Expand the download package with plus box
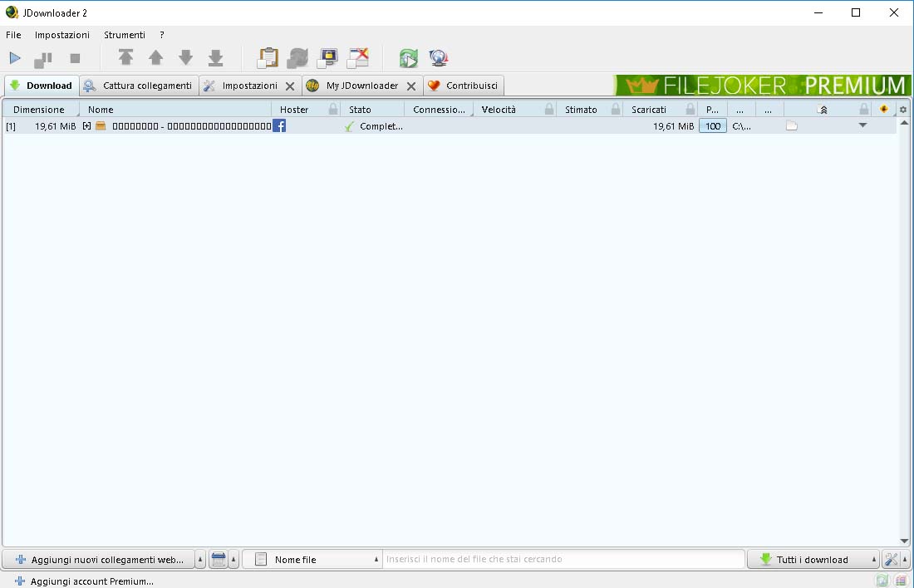Image resolution: width=914 pixels, height=588 pixels. [87, 126]
